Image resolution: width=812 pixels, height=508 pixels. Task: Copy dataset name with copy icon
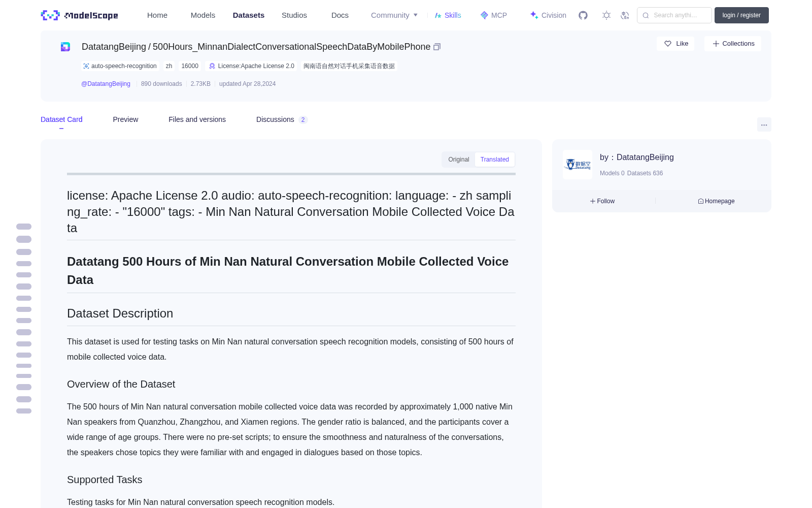coord(437,47)
